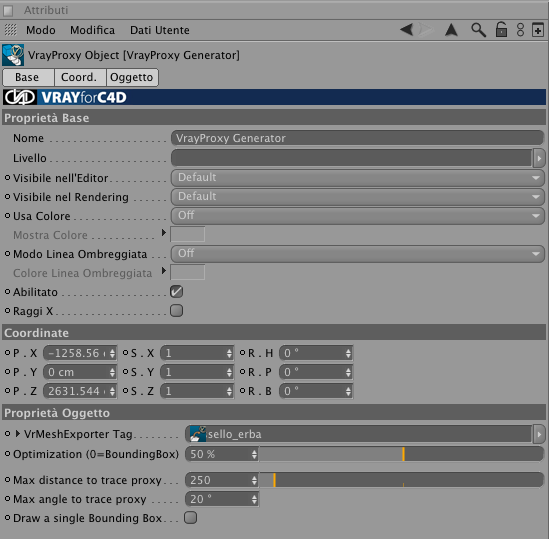Open the Modo menu
549x539 pixels.
[41, 30]
